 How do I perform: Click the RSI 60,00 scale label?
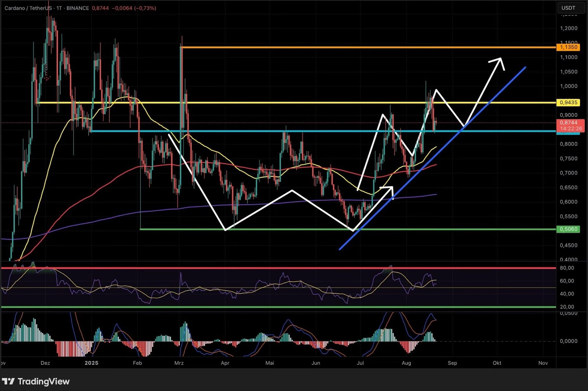tap(567, 281)
